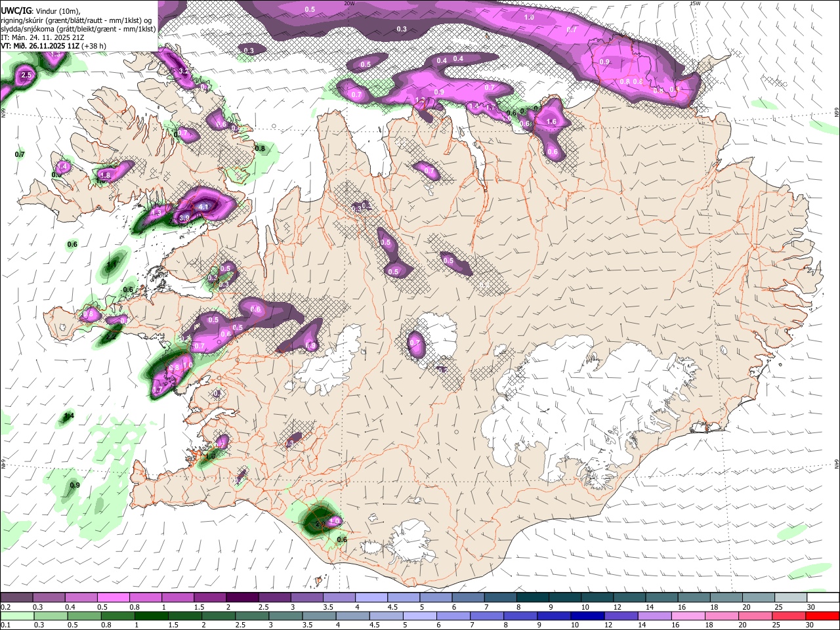Image resolution: width=840 pixels, height=630 pixels.
Task: Click the 30 label in the upper legend row
Action: (x=811, y=607)
